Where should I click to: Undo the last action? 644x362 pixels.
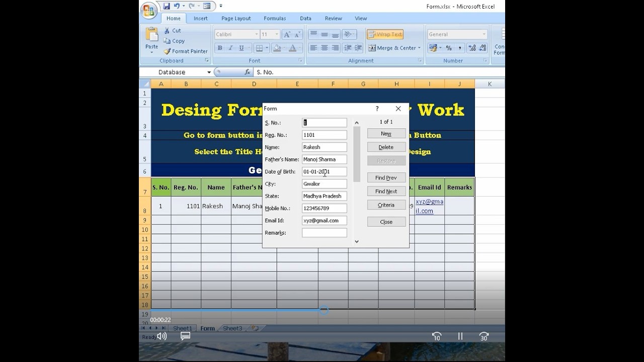click(177, 6)
